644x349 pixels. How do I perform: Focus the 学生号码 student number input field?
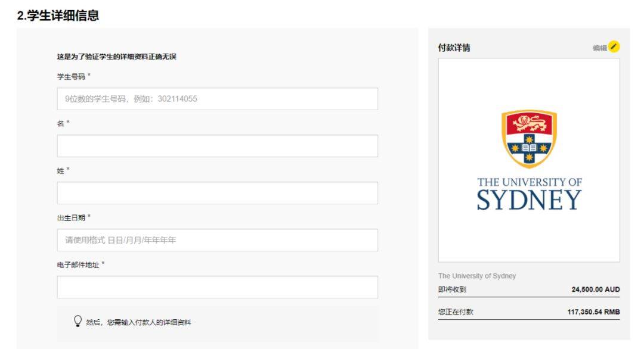click(217, 99)
